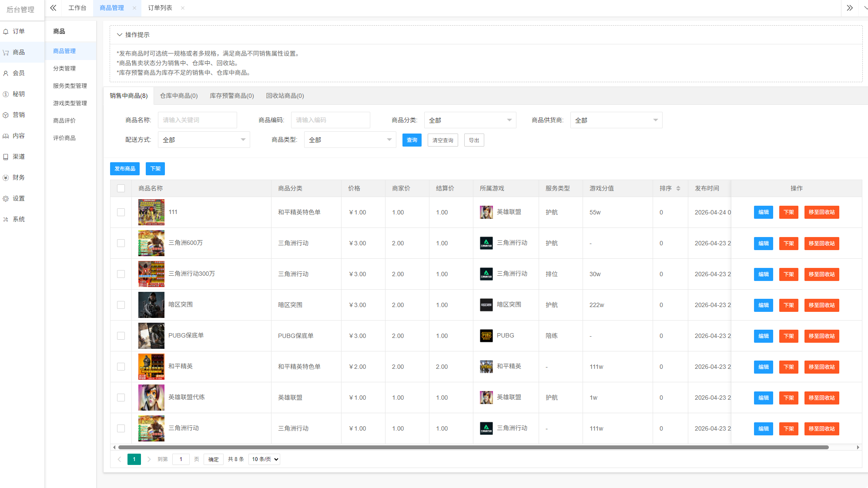Open 分类管理 in the submenu
Screen dimensions: 868x488
(64, 68)
